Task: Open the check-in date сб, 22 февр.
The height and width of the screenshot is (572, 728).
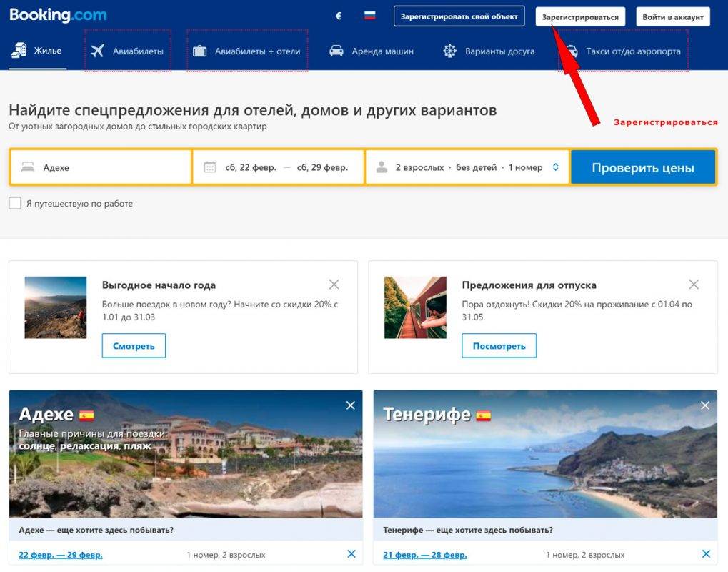Action: 250,167
